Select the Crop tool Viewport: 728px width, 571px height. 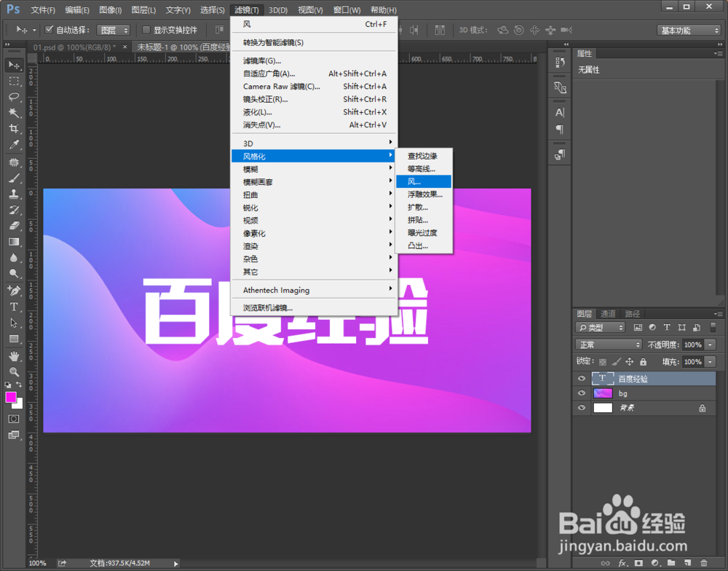tap(14, 129)
